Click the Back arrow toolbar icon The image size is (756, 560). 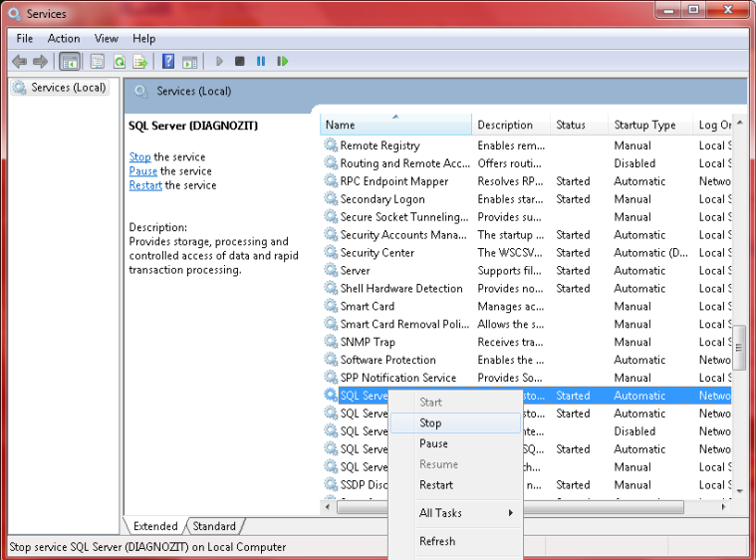click(19, 61)
